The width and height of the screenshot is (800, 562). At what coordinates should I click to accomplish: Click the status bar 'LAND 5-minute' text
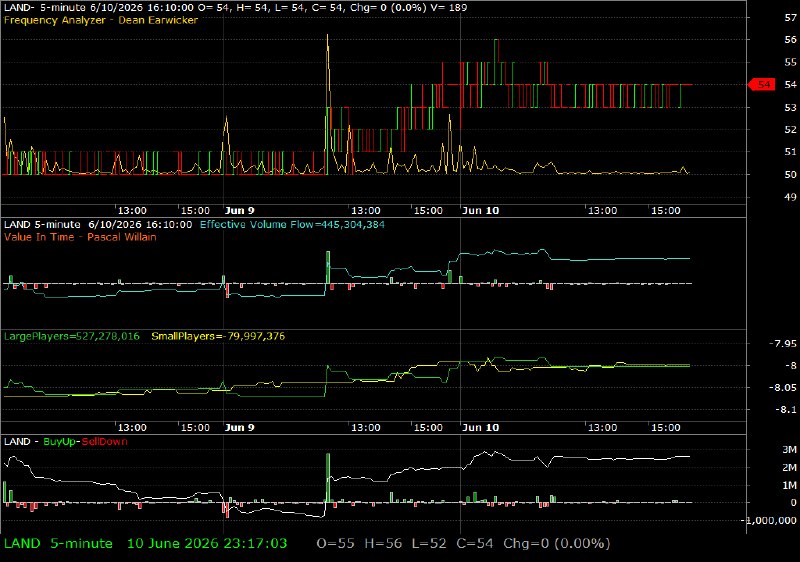click(58, 544)
